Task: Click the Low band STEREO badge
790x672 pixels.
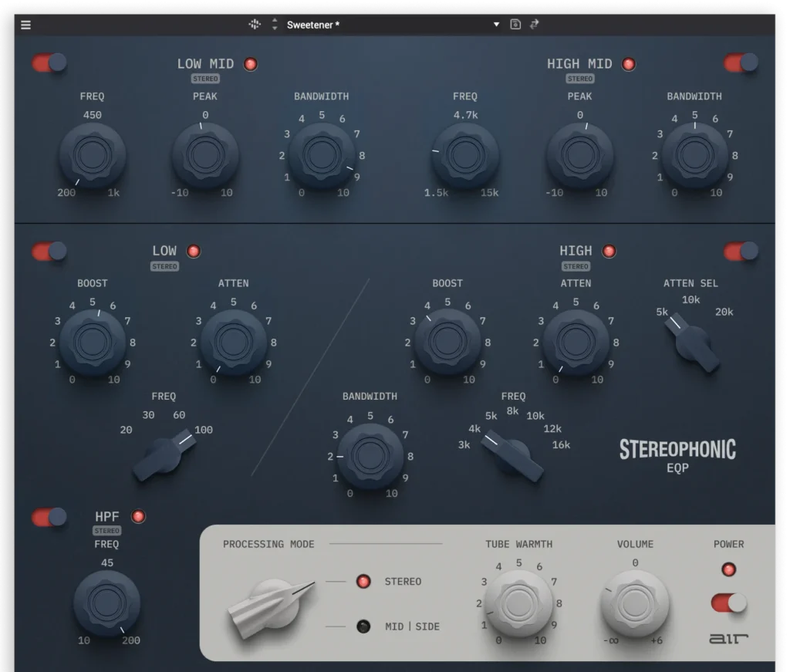Action: 165,266
